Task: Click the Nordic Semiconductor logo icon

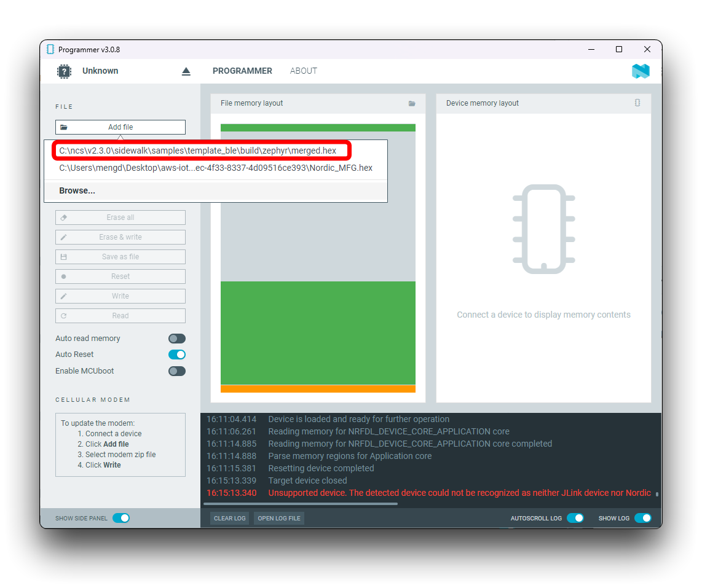Action: pos(640,71)
